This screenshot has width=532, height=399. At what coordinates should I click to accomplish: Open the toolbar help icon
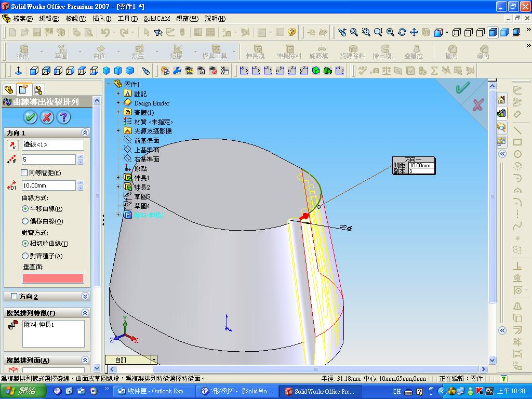point(292,32)
